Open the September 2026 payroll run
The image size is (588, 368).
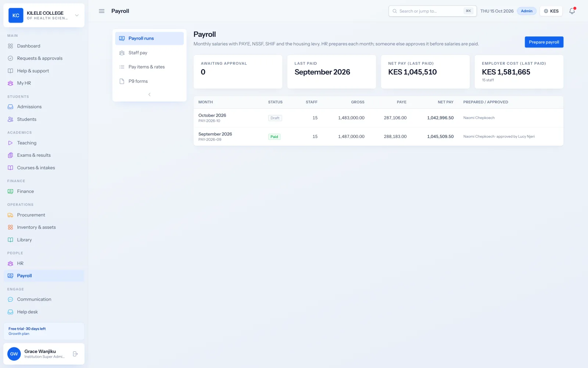click(378, 137)
